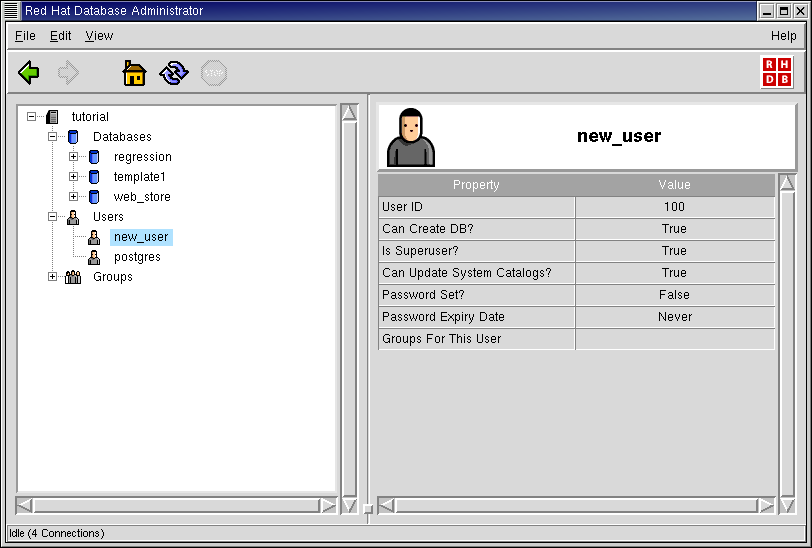Click the User ID property cell
The image size is (812, 548).
[x=476, y=207]
